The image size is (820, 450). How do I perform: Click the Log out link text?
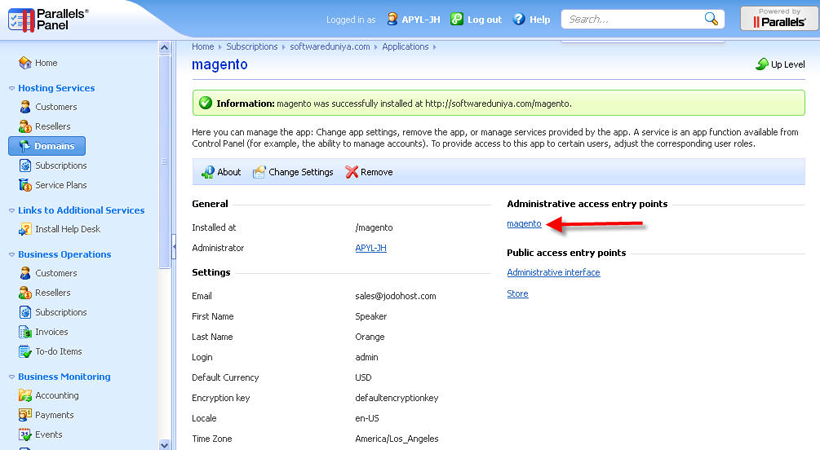484,20
